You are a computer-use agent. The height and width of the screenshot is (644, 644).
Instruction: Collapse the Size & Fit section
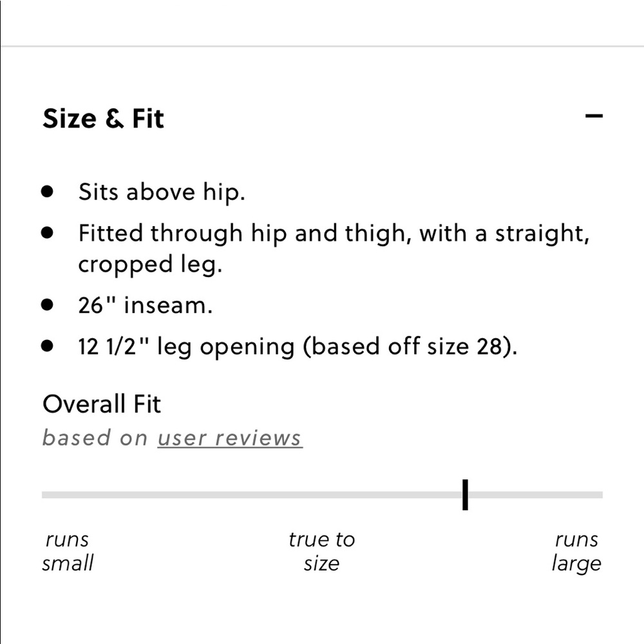click(x=593, y=117)
